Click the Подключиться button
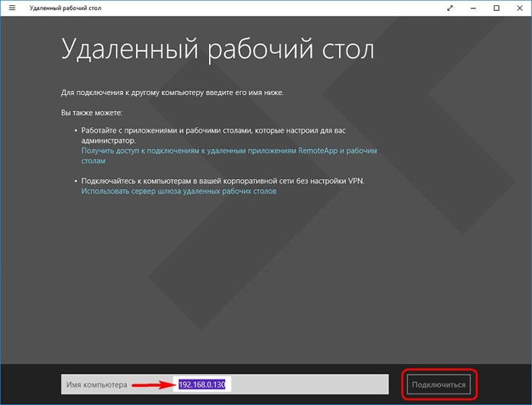 tap(439, 384)
